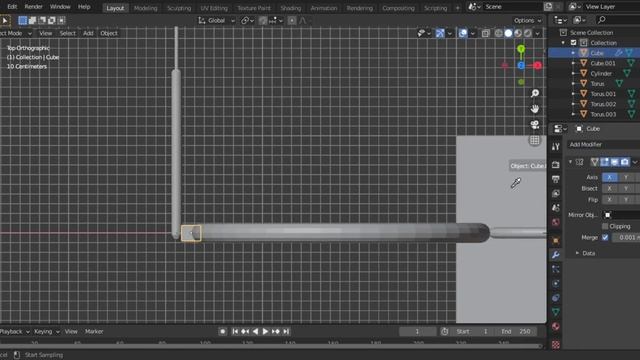640x360 pixels.
Task: Open the Particles properties tab icon
Action: (x=556, y=269)
